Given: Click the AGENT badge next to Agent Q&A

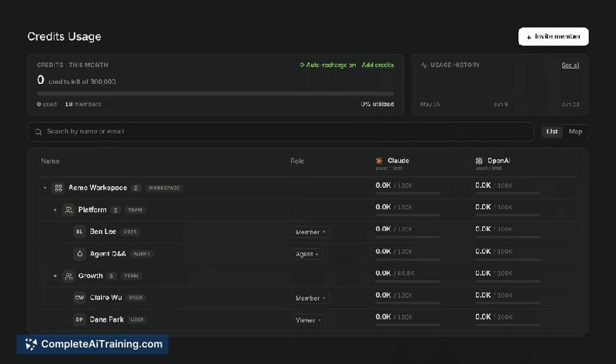Looking at the screenshot, I should 142,254.
